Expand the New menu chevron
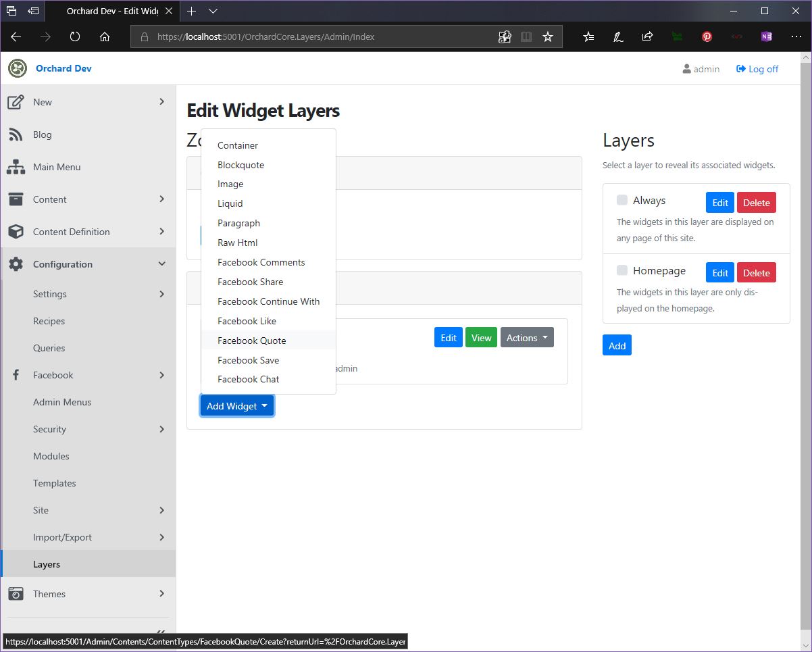812x652 pixels. click(x=161, y=101)
